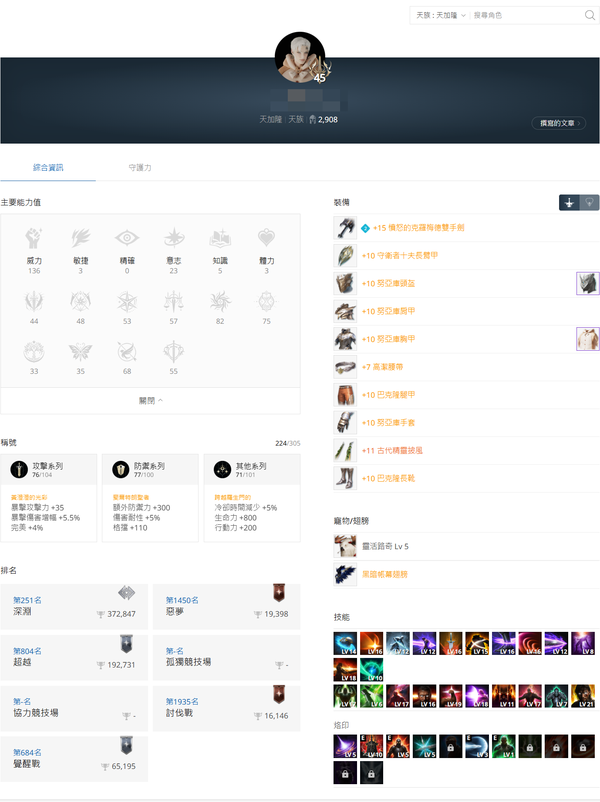Click the +15 憤怒的克羅梅德雙手劍 weapon link
Viewport: 600px width, 802px height.
coord(418,228)
